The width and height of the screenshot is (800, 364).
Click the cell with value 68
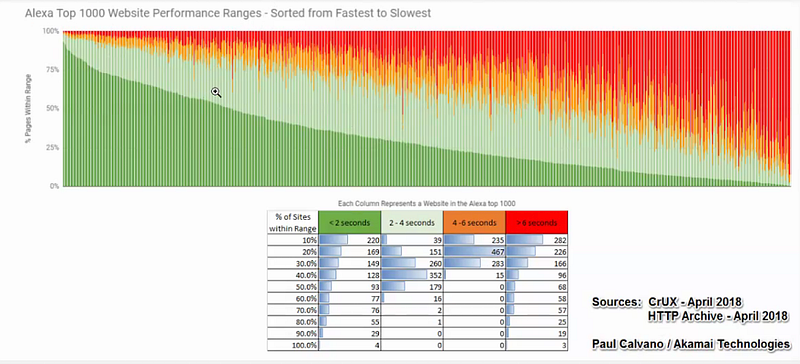click(537, 287)
